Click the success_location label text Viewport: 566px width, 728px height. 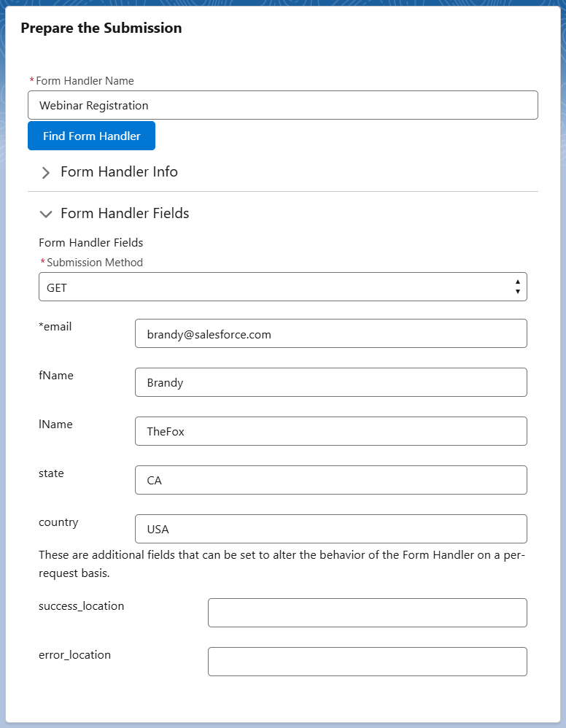pyautogui.click(x=81, y=606)
